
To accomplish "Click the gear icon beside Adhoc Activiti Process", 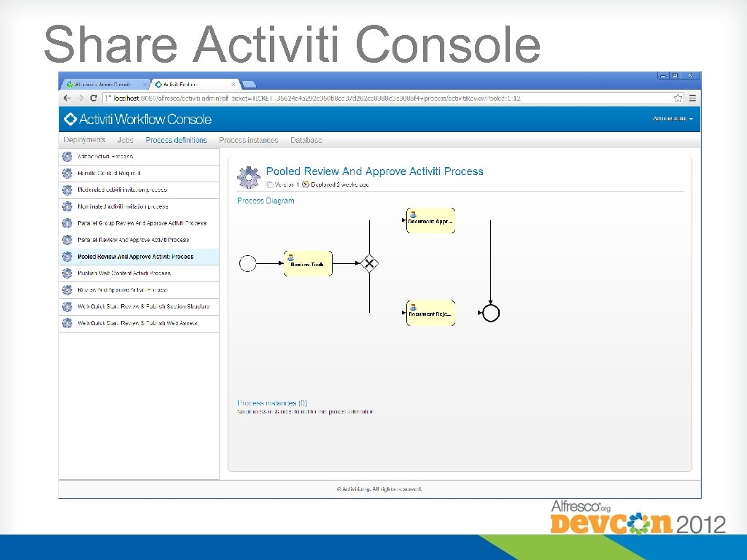I will (x=67, y=157).
